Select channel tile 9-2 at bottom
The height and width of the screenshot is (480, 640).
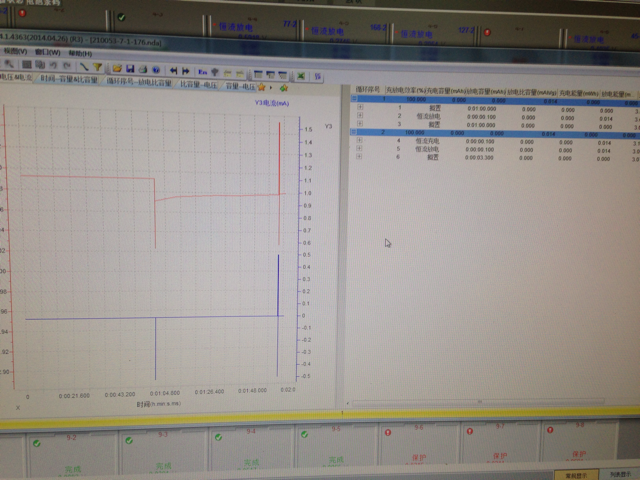[72, 454]
